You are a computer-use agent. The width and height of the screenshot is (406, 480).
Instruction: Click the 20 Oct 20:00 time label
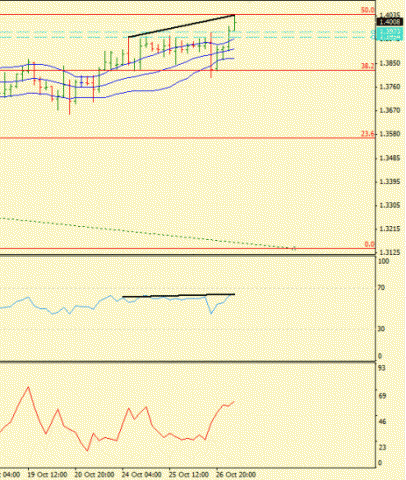pyautogui.click(x=94, y=474)
